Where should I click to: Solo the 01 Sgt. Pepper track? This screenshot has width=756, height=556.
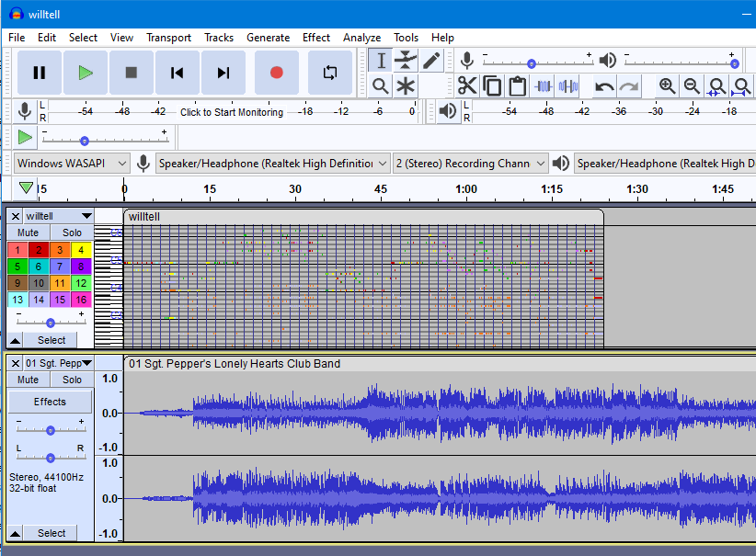pyautogui.click(x=72, y=379)
